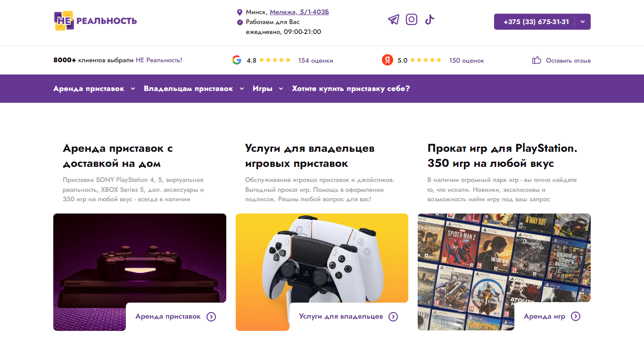Click the map pin icon beside Минск
This screenshot has height=362, width=644.
[x=239, y=12]
